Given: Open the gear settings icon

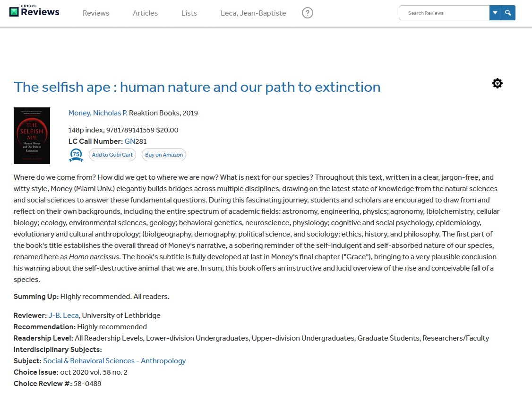Looking at the screenshot, I should click(497, 84).
